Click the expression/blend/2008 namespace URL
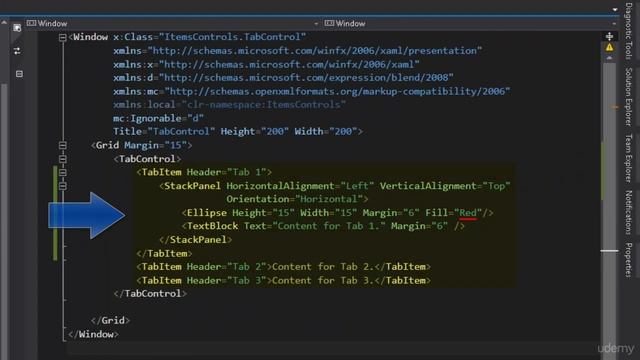 (306, 78)
